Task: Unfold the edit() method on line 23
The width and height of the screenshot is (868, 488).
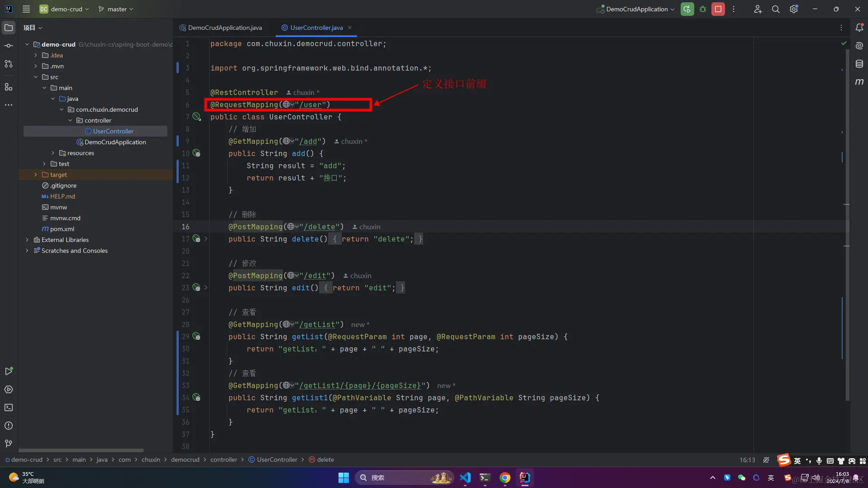Action: point(206,288)
